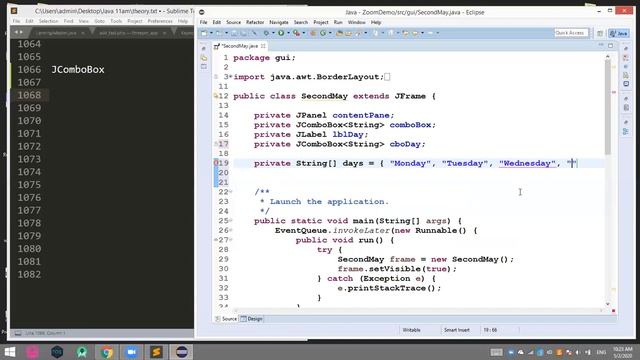Open Chrome from the taskbar

tap(107, 352)
